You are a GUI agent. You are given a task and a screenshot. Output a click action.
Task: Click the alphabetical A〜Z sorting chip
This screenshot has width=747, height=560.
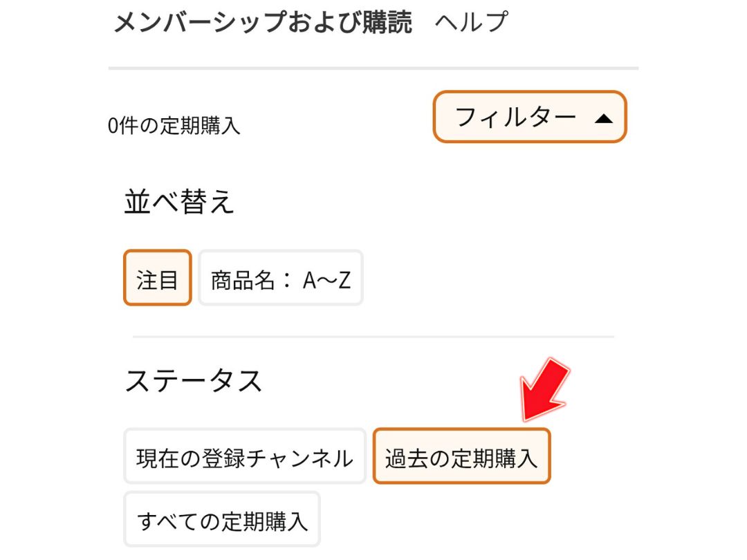point(281,279)
